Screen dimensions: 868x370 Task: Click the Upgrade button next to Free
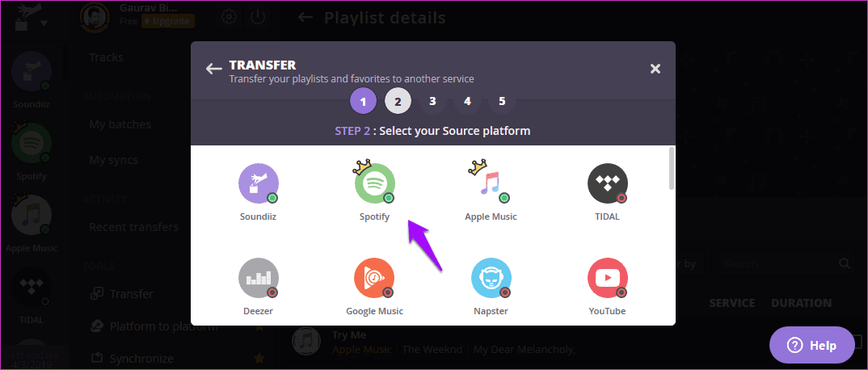[169, 22]
